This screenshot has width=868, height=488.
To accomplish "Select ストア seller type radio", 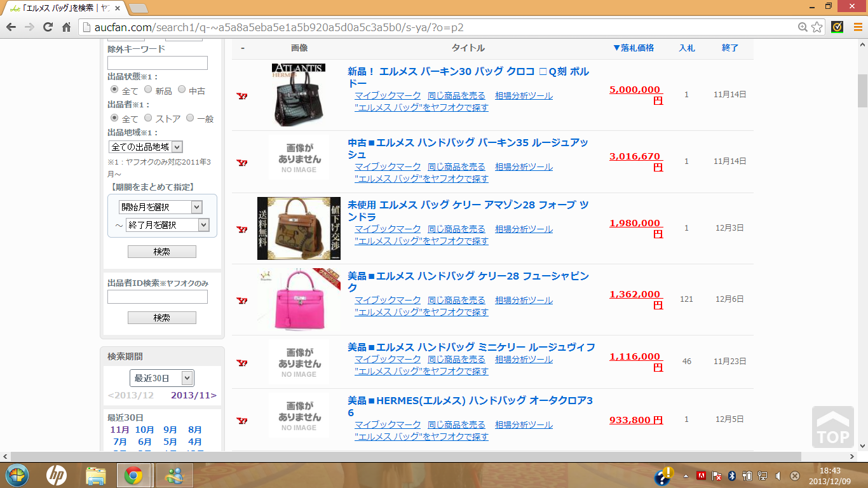I will (148, 118).
